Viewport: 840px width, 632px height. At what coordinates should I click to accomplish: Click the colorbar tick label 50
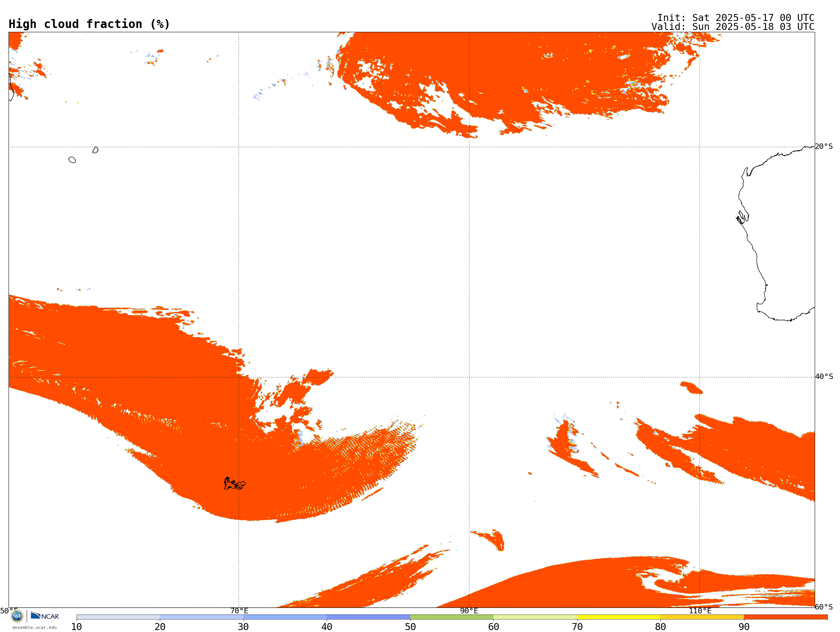coord(410,627)
